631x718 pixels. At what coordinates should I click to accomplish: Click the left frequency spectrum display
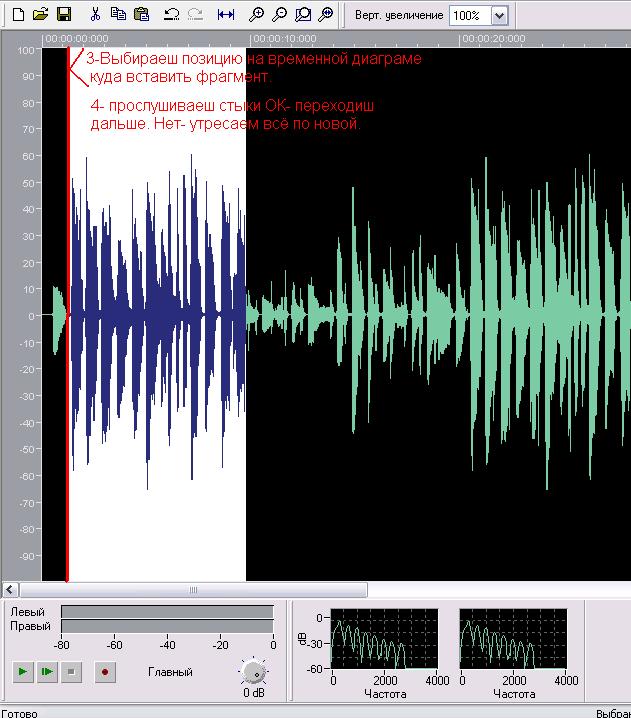(384, 638)
